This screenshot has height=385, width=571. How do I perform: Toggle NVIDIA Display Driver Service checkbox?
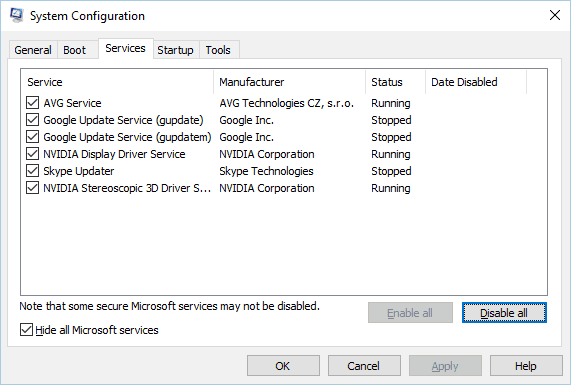coord(32,154)
